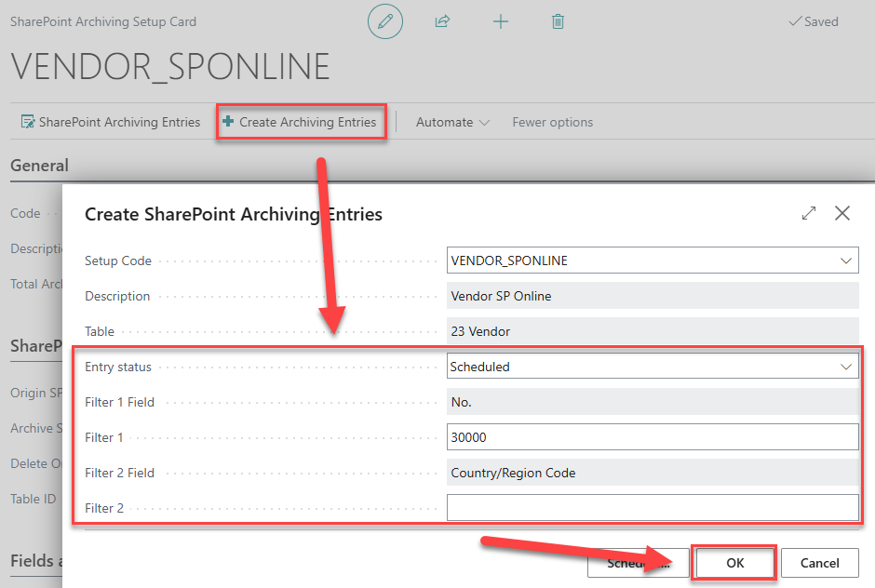Click the empty Filter 2 input field
The image size is (875, 588).
tap(652, 508)
